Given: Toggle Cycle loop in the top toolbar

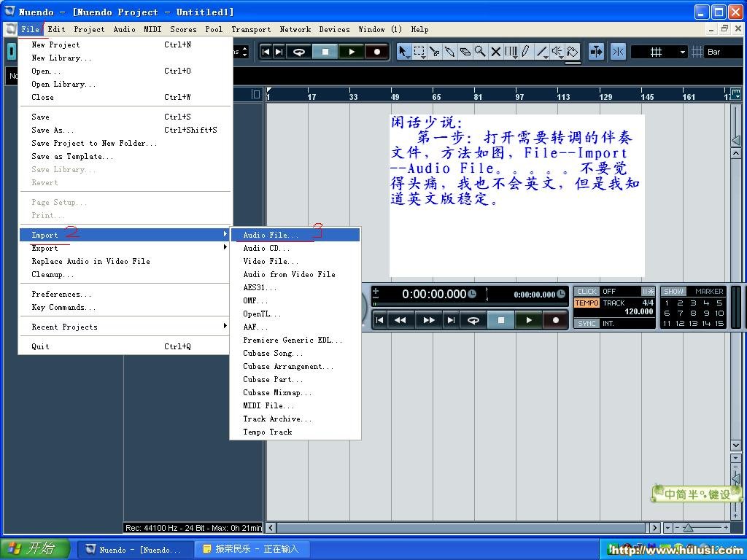Looking at the screenshot, I should tap(298, 52).
